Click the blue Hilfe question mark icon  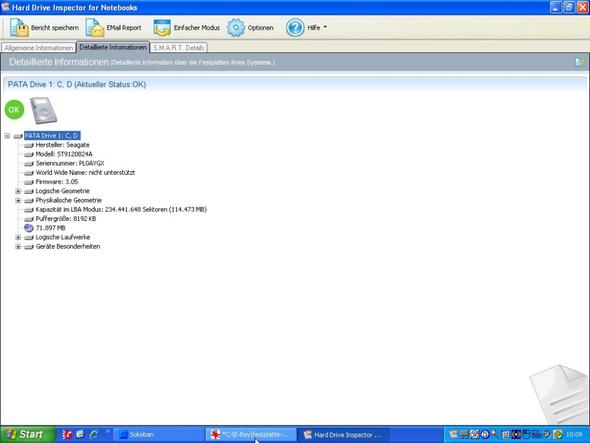(x=295, y=27)
